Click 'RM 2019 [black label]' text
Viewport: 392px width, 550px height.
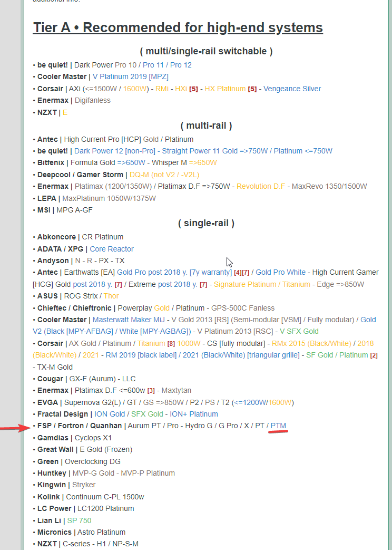point(141,355)
